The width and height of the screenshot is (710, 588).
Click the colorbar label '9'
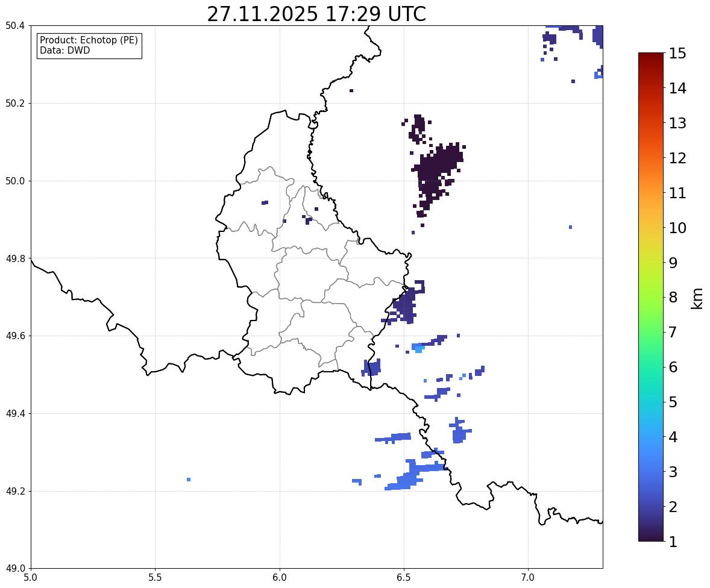[673, 263]
